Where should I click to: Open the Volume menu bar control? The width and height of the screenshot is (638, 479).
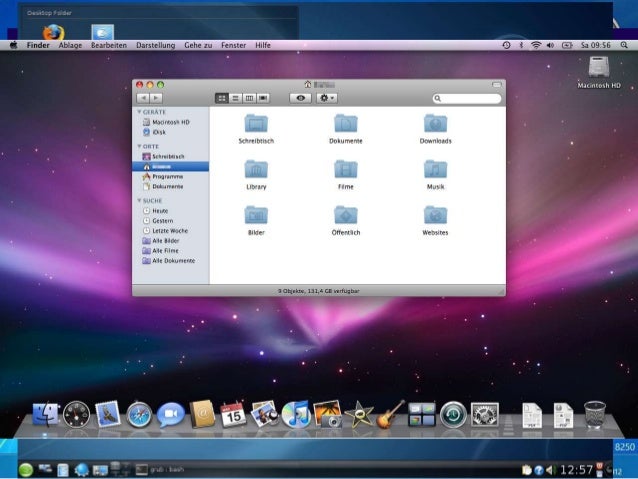pyautogui.click(x=551, y=45)
